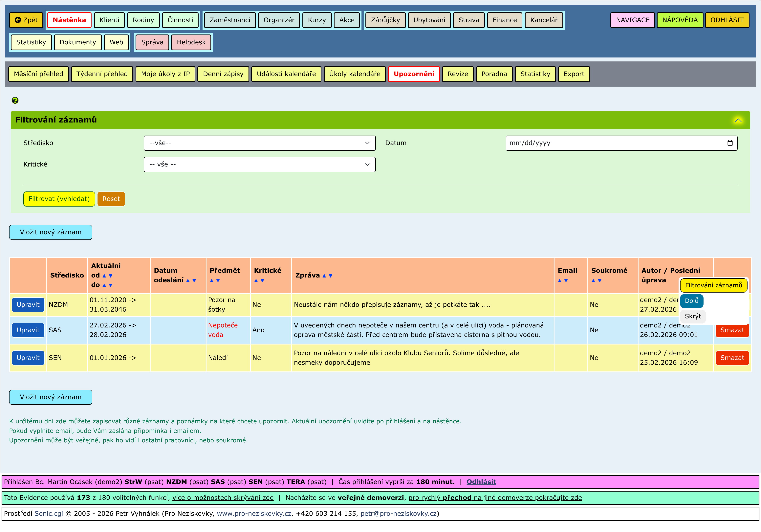Open the Kritické filter dropdown
761x532 pixels.
[260, 164]
